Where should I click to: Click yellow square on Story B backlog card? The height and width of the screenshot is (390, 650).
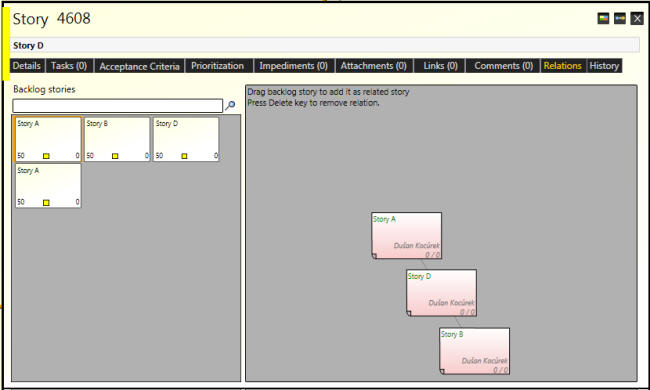[x=115, y=156]
